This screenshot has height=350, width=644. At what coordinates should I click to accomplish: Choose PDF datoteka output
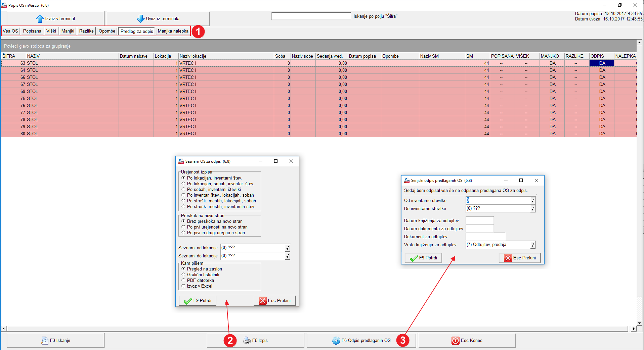(x=183, y=280)
